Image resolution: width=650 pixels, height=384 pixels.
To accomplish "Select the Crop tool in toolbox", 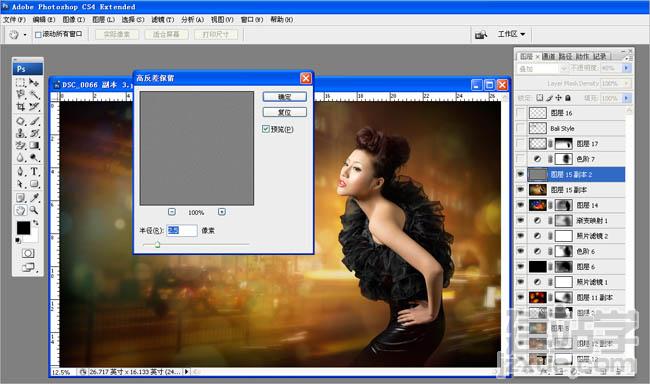I will tap(20, 107).
